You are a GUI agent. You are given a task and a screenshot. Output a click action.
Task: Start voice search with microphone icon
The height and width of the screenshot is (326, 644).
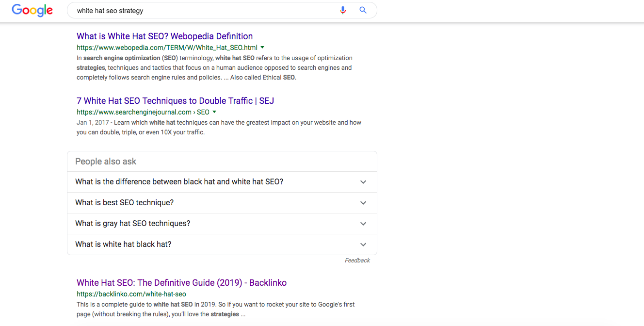343,10
